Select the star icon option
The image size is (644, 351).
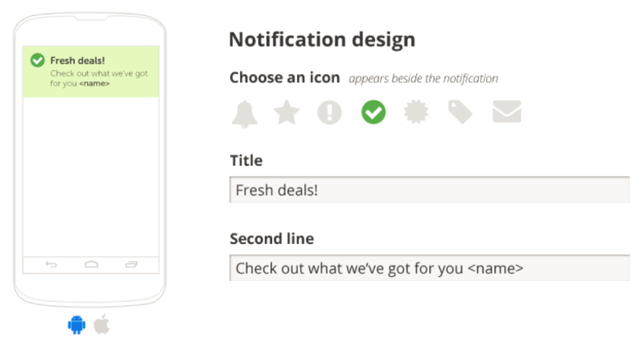(x=287, y=112)
